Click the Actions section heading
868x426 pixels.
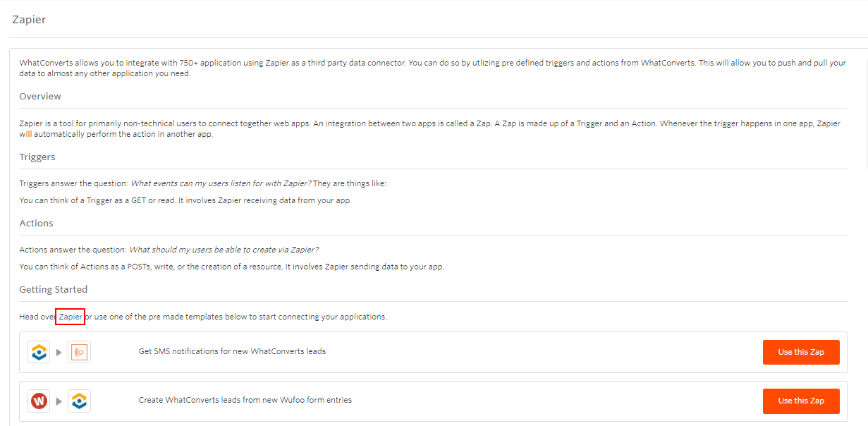click(37, 223)
